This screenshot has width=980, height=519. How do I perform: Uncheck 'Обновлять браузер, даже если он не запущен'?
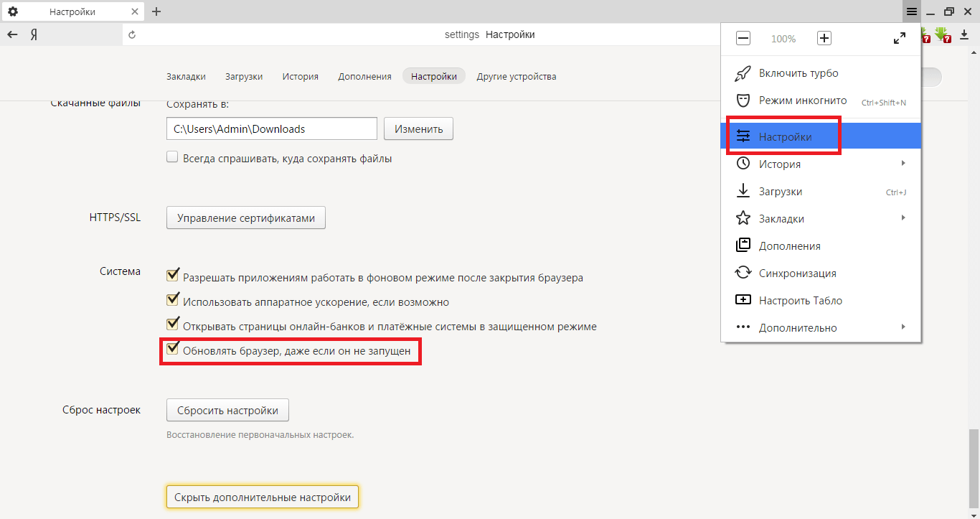coord(172,349)
